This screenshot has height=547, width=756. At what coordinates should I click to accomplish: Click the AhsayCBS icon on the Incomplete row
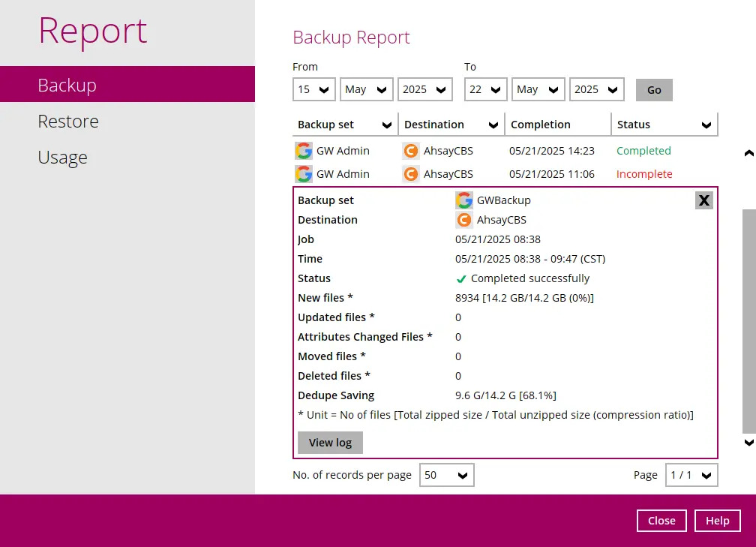click(x=411, y=174)
